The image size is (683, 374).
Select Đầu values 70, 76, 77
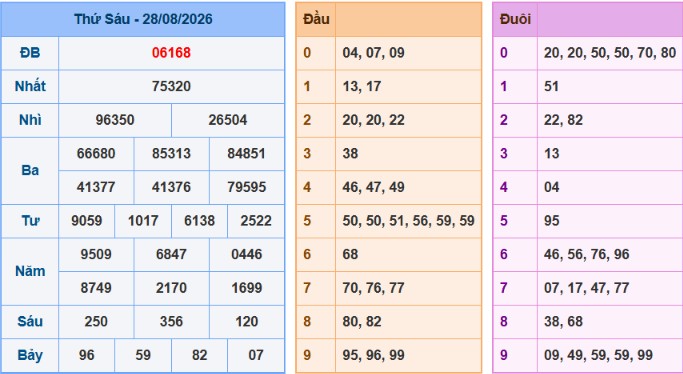373,287
